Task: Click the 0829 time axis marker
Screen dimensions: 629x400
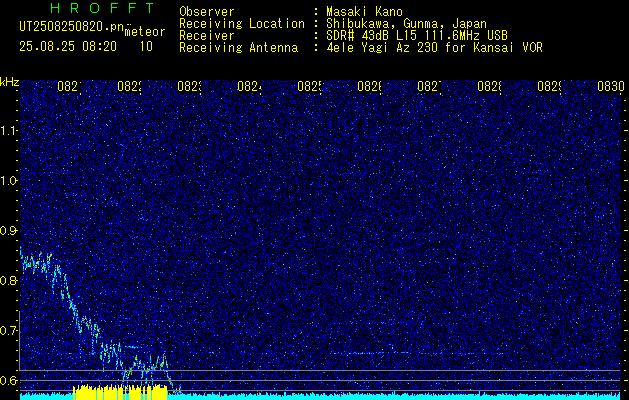Action: (x=549, y=86)
